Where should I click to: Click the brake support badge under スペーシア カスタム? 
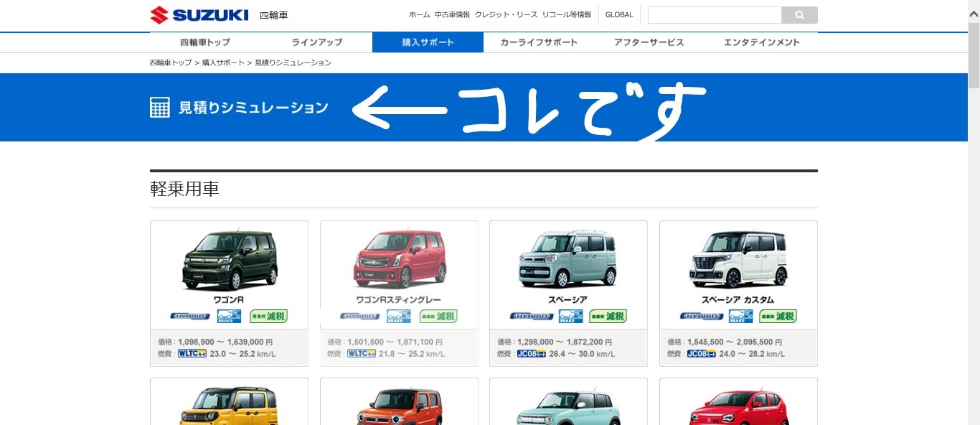[740, 316]
